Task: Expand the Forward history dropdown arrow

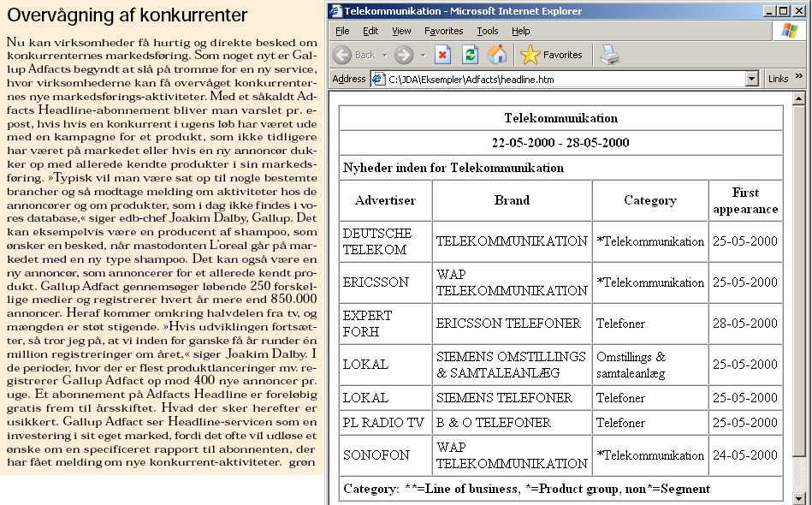Action: point(423,55)
